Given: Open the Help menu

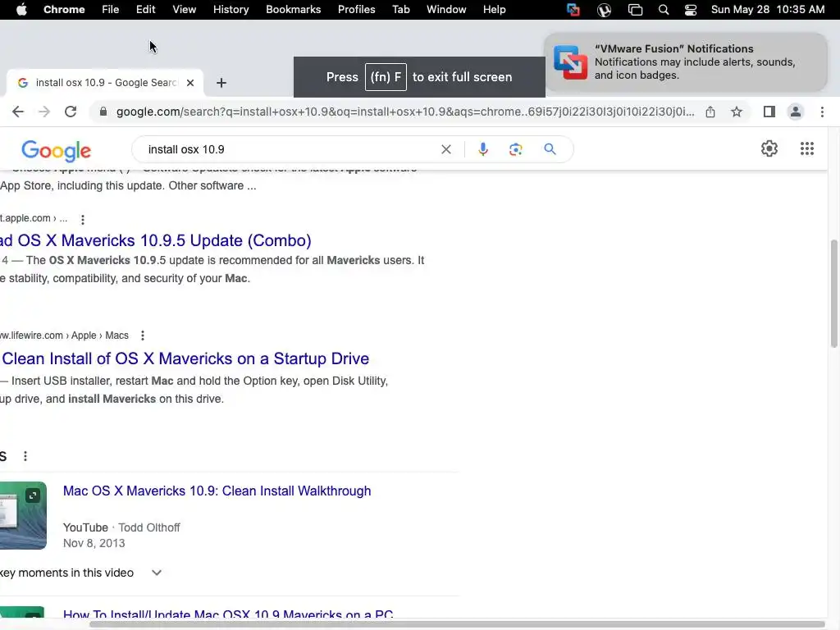Looking at the screenshot, I should [x=494, y=10].
